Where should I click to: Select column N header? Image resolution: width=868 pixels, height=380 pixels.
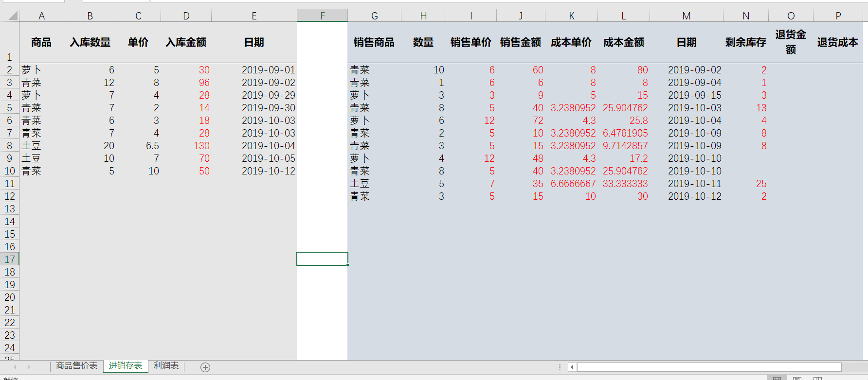[746, 16]
